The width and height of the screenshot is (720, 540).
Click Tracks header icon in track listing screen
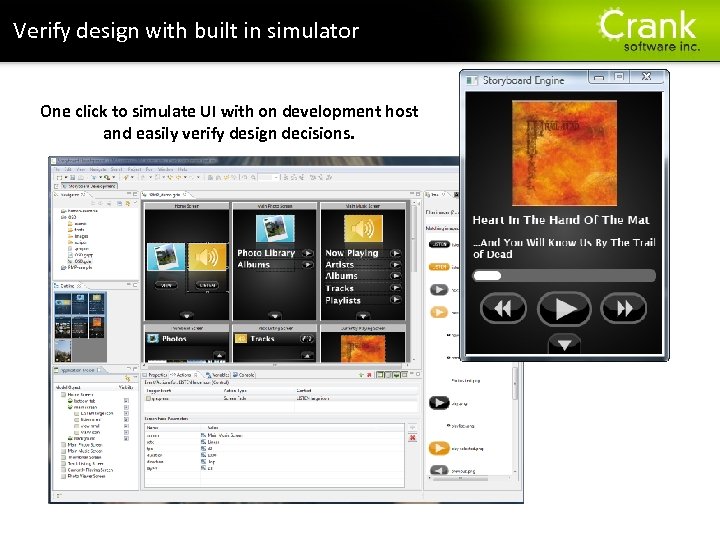(241, 339)
